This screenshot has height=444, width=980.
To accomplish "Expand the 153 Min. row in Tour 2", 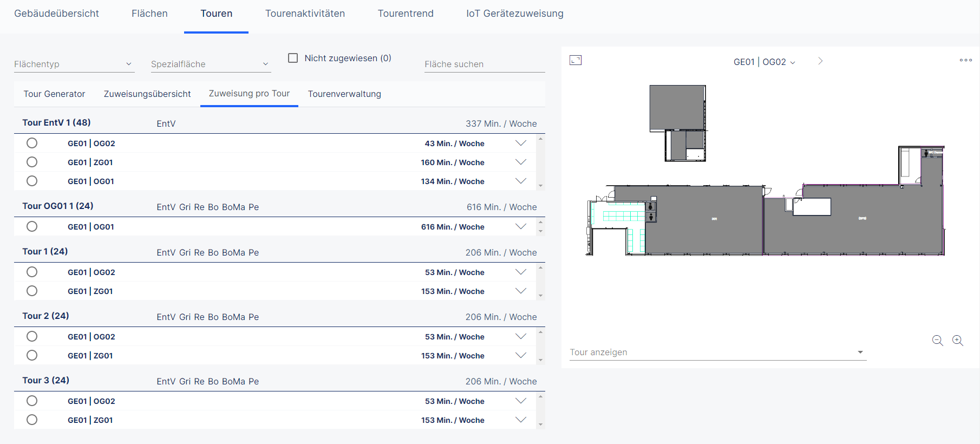I will 521,356.
